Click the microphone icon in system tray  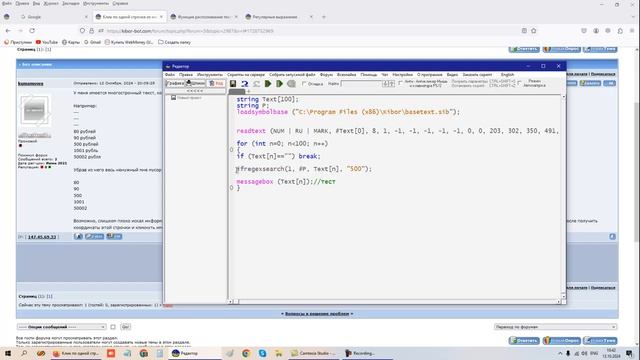(568, 353)
